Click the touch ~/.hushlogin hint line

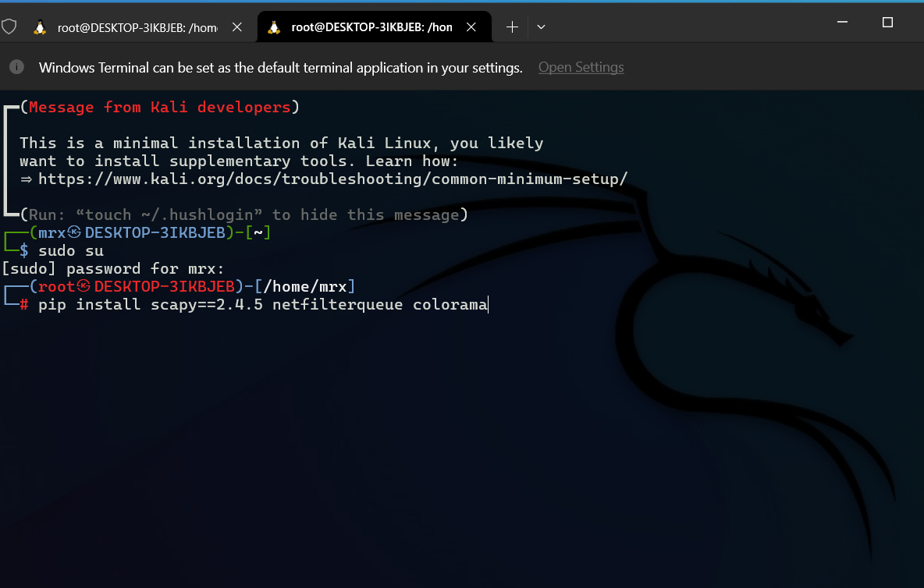pyautogui.click(x=244, y=214)
